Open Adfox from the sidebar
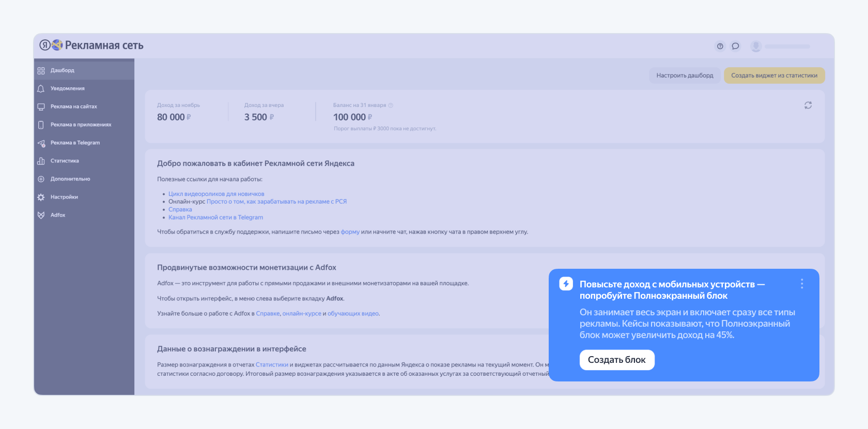Image resolution: width=868 pixels, height=429 pixels. tap(84, 215)
